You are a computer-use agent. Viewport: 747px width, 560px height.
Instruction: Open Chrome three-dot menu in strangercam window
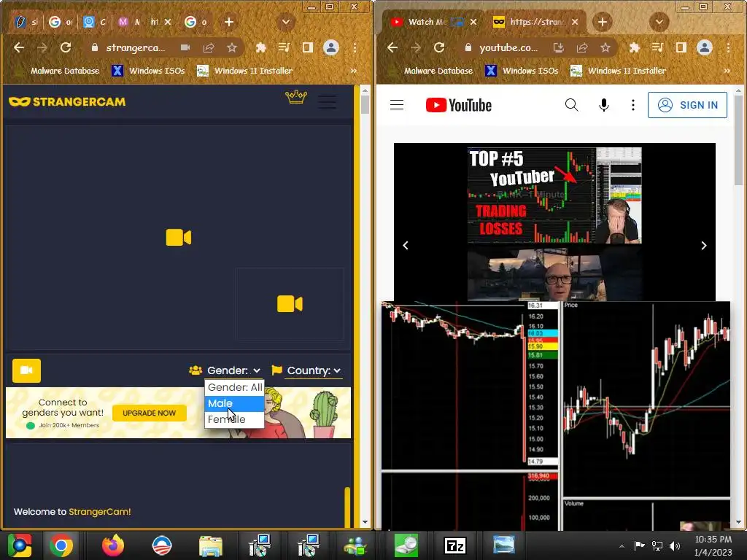point(355,47)
